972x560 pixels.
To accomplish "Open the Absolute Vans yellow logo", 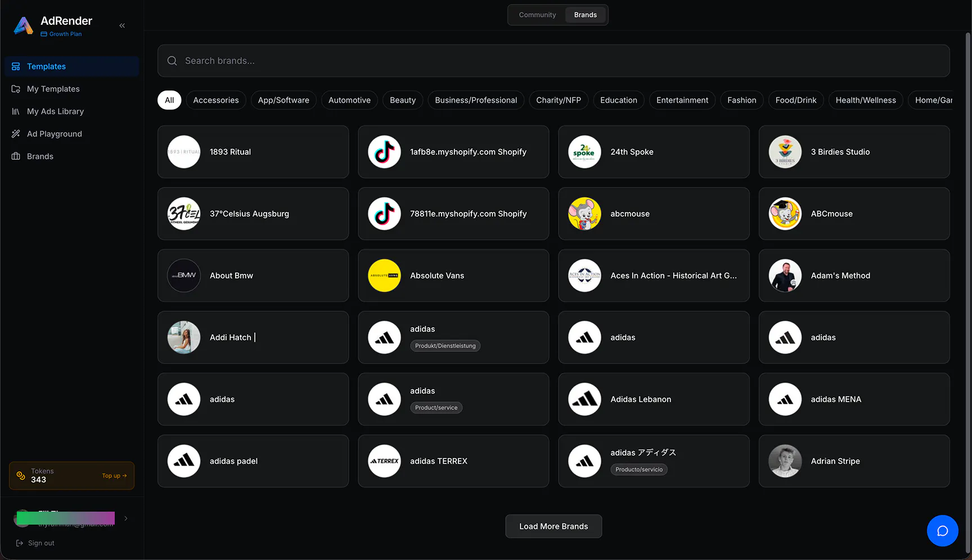I will point(384,276).
